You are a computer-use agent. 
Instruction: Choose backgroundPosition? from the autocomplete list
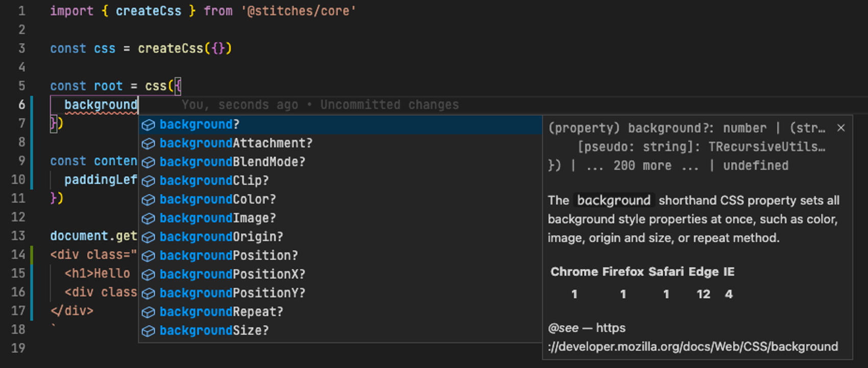[x=228, y=256]
